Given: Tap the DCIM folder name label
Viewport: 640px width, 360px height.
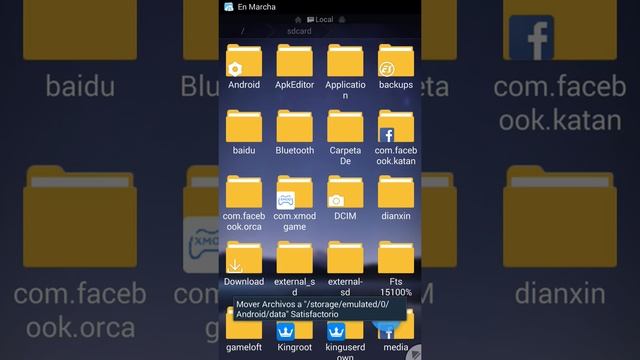Looking at the screenshot, I should pyautogui.click(x=345, y=216).
